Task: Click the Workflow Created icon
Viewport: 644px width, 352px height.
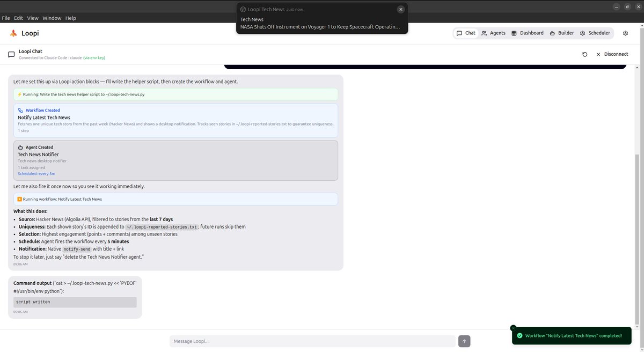Action: pos(20,111)
